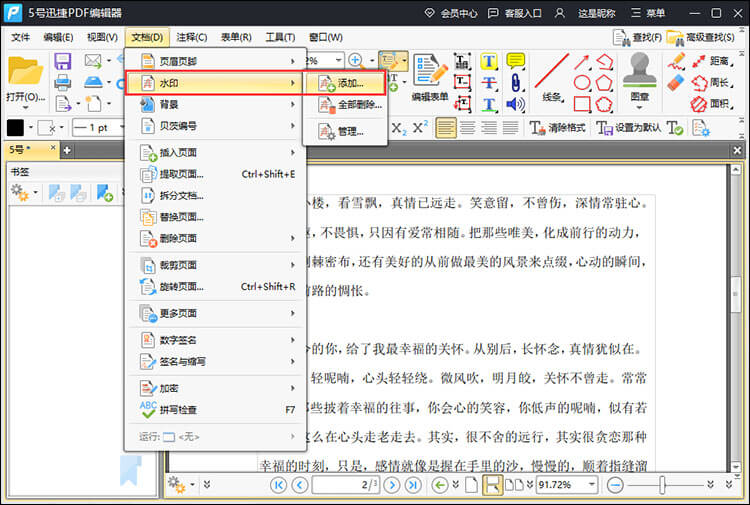Select the yellow sticky note comment tool
The image size is (750, 505).
click(x=515, y=61)
